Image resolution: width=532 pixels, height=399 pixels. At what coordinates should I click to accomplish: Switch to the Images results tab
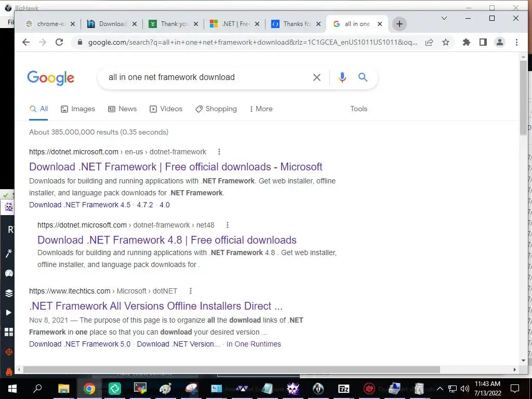tap(78, 109)
